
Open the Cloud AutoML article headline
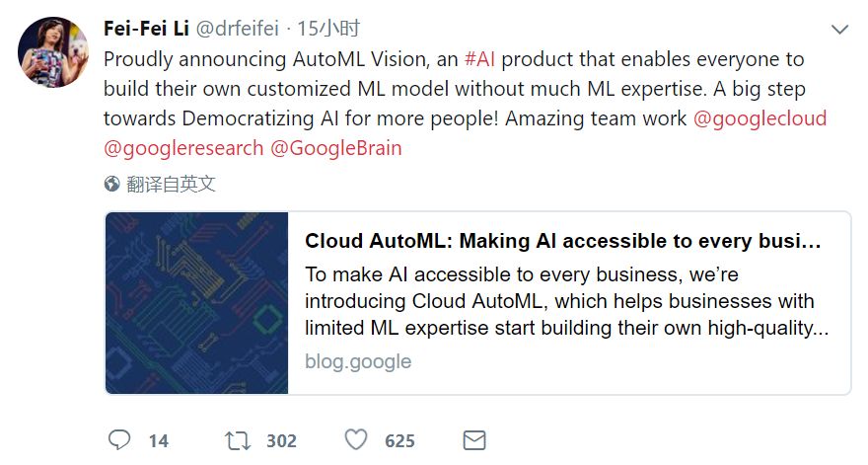[x=562, y=242]
